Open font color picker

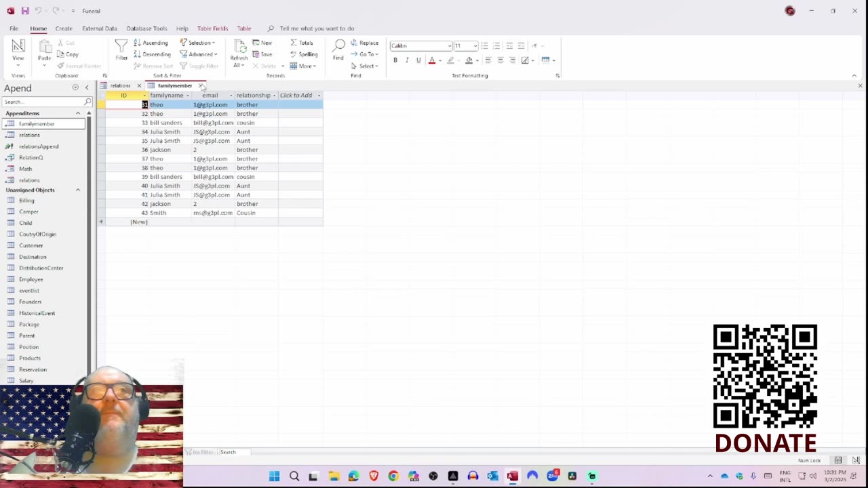click(441, 60)
